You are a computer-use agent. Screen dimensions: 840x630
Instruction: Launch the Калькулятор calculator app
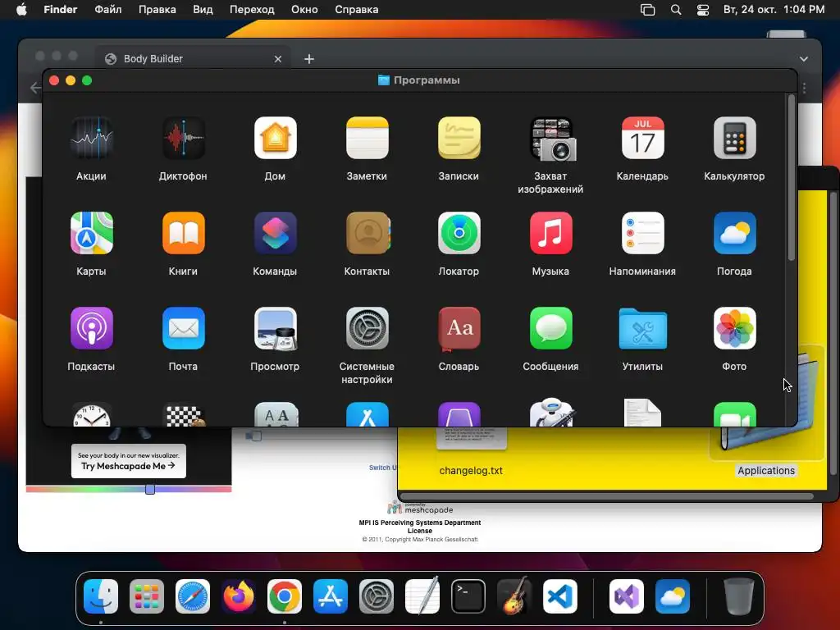(x=734, y=138)
